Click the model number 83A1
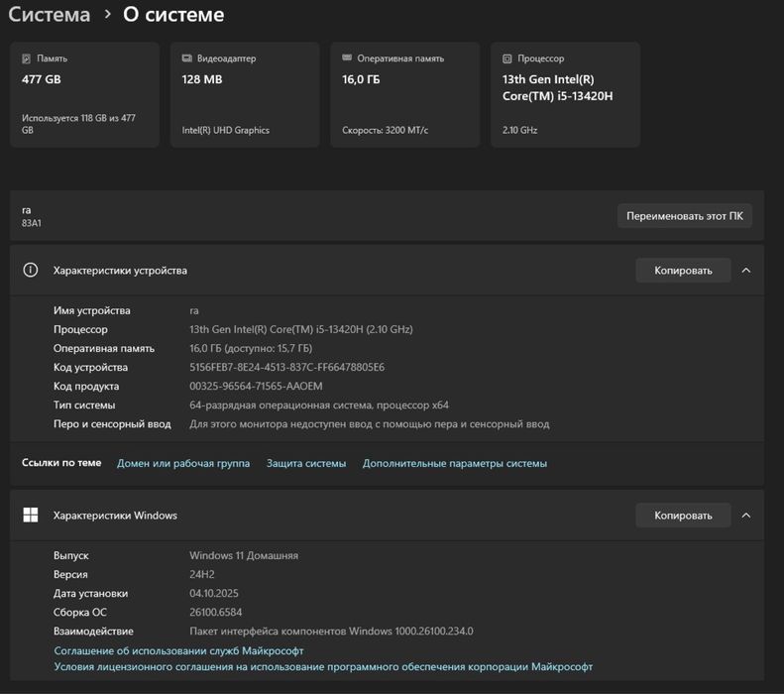 (x=31, y=223)
